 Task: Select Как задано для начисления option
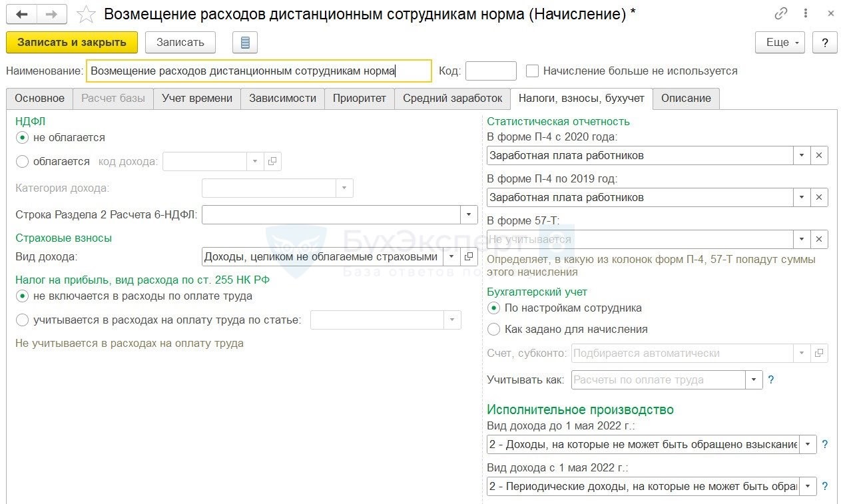(493, 330)
